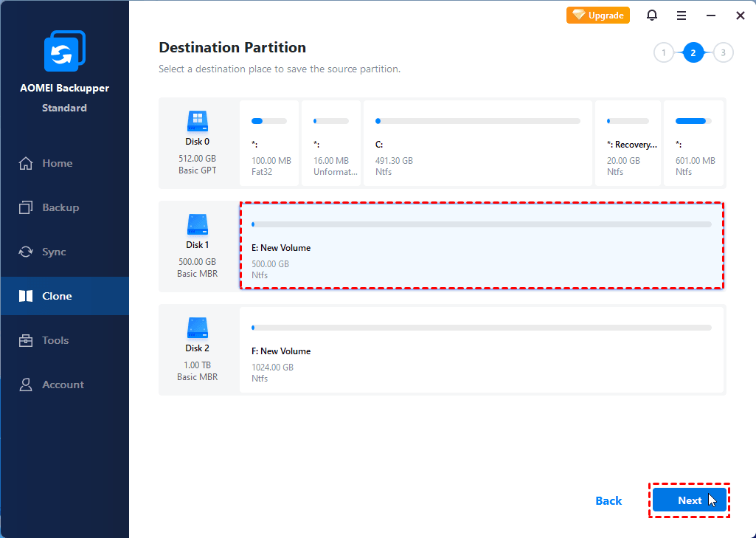Image resolution: width=756 pixels, height=538 pixels.
Task: Open the notifications bell icon
Action: (652, 15)
